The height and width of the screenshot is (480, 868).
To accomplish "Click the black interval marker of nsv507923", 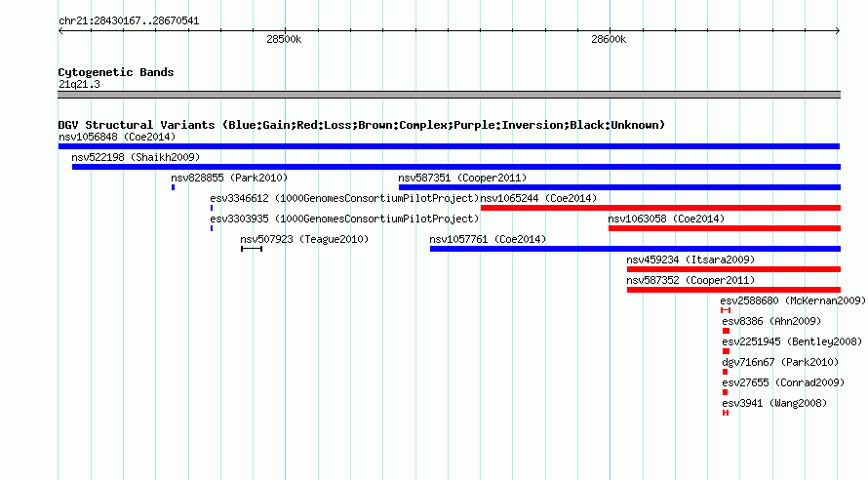I will tap(252, 249).
